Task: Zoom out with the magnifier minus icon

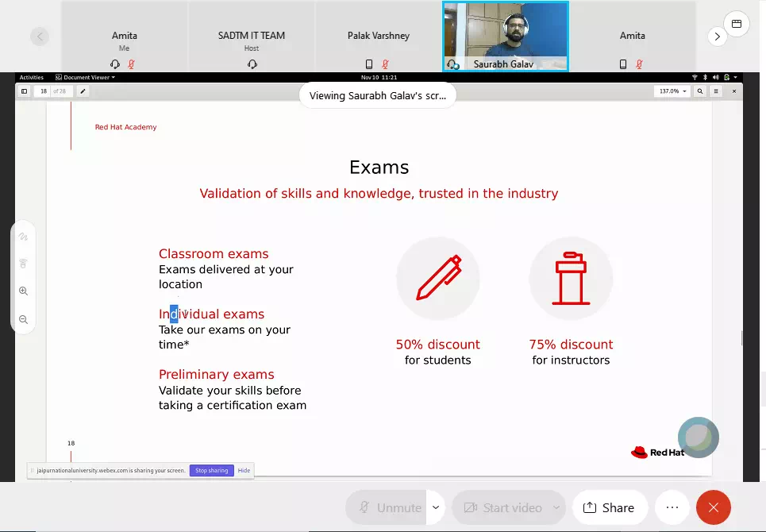Action: pos(23,319)
